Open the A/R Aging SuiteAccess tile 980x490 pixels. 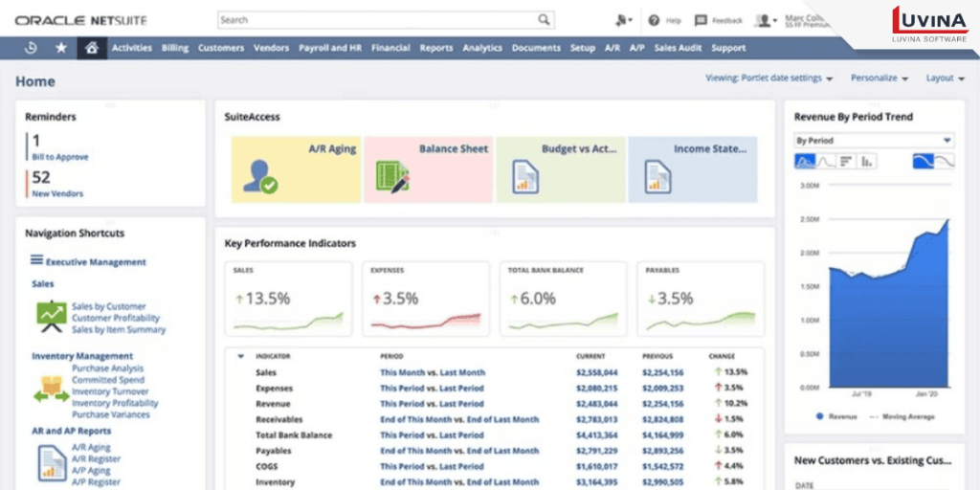tap(297, 169)
